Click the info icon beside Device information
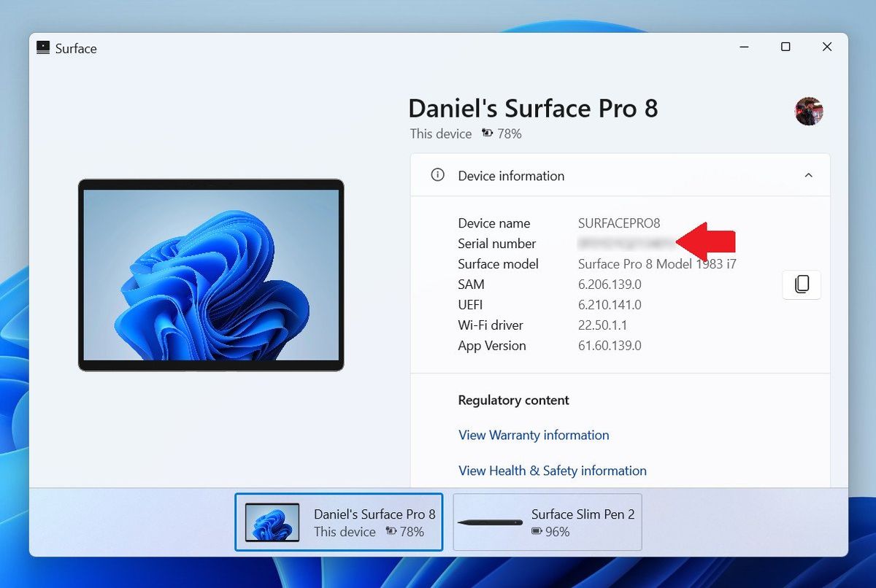876x588 pixels. tap(437, 175)
